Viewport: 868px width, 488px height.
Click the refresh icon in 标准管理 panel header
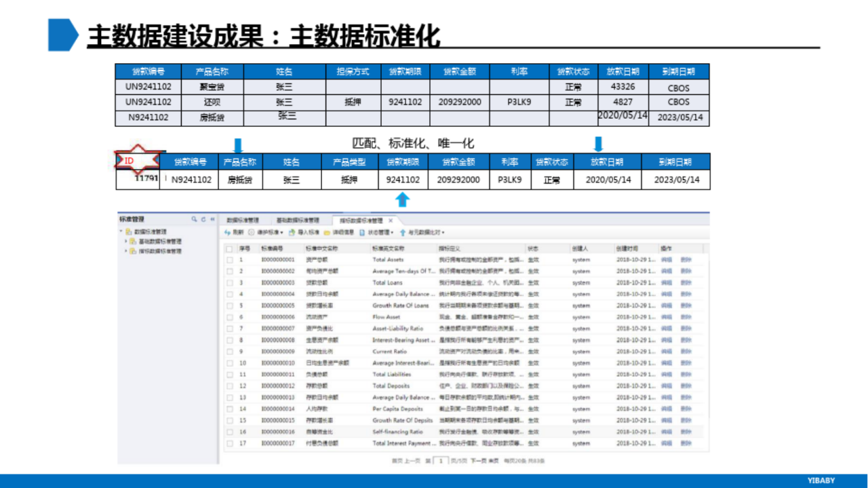point(203,219)
